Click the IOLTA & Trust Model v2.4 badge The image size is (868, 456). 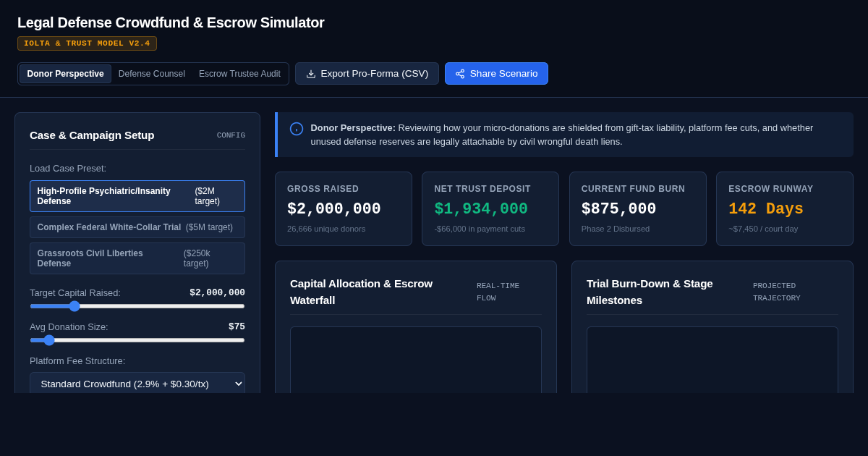[87, 43]
